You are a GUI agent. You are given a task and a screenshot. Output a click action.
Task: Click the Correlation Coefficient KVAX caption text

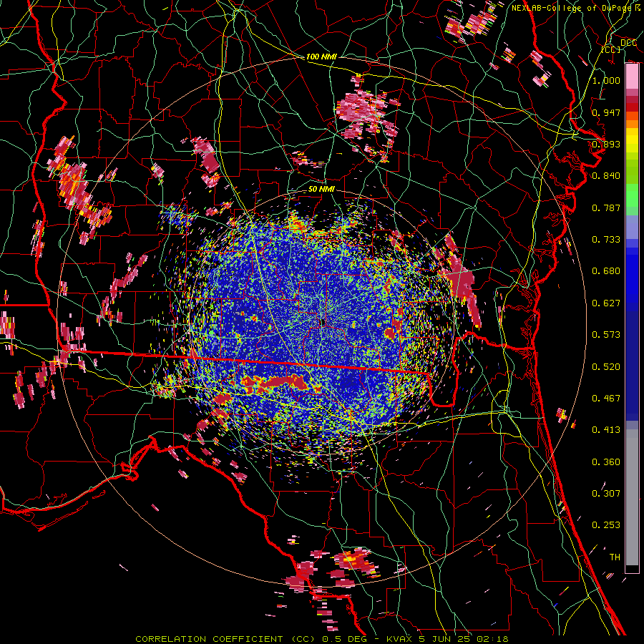click(x=321, y=639)
